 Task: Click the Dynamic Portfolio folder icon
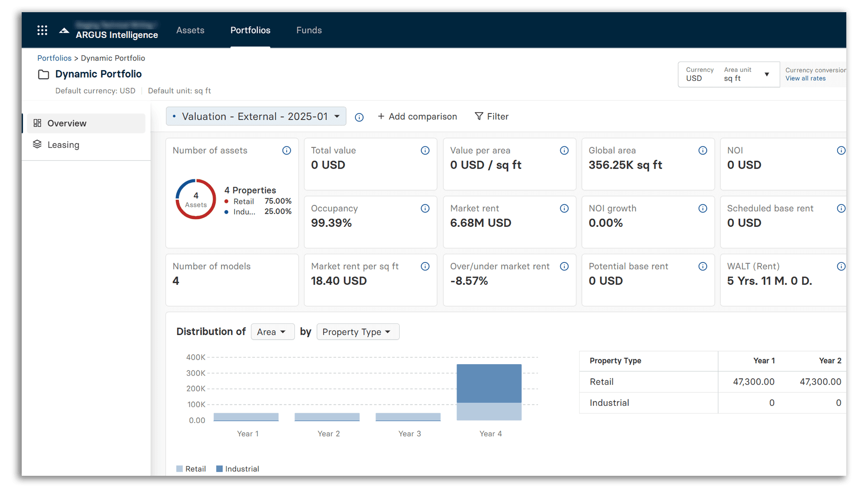(x=43, y=74)
